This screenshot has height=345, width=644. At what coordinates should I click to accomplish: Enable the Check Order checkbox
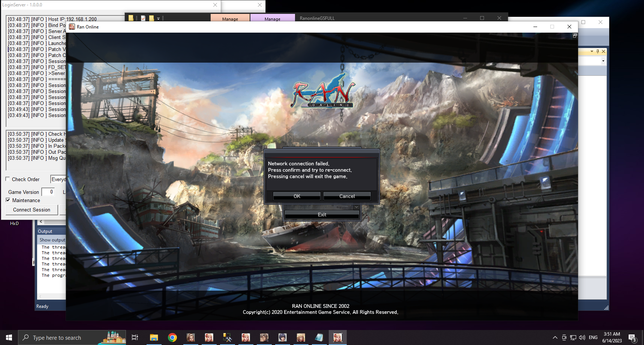(x=7, y=179)
